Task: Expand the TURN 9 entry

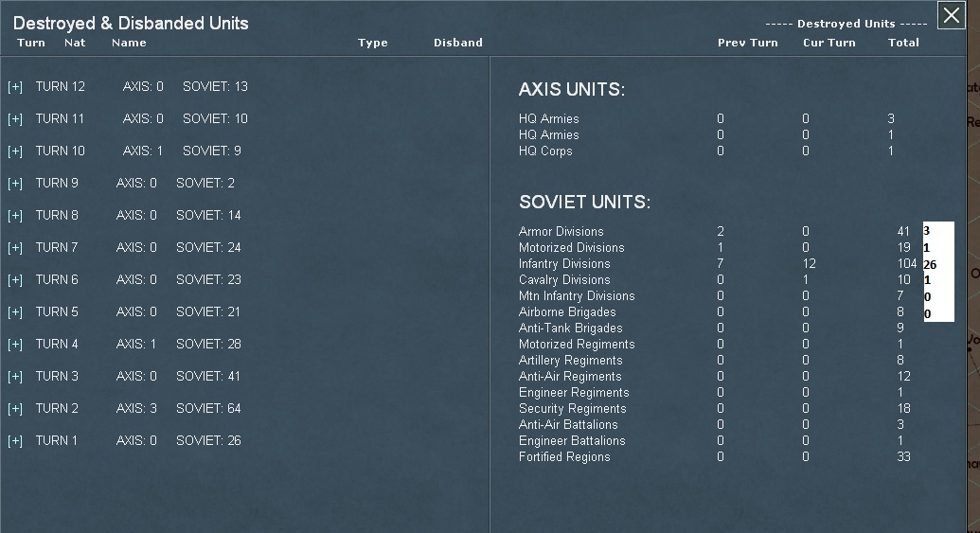Action: 15,183
